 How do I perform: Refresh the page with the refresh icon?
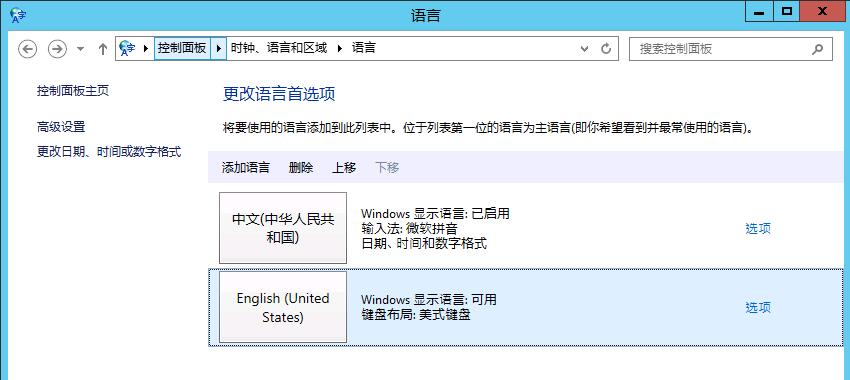click(606, 49)
